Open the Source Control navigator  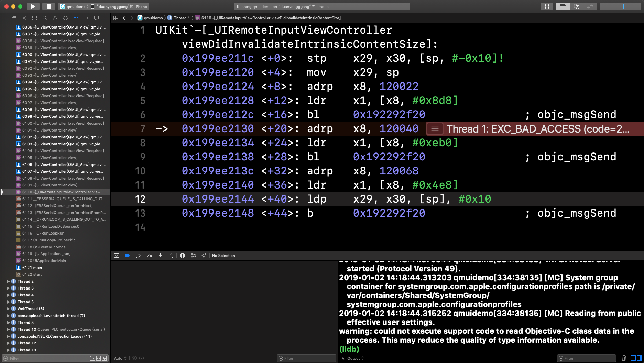click(x=24, y=18)
